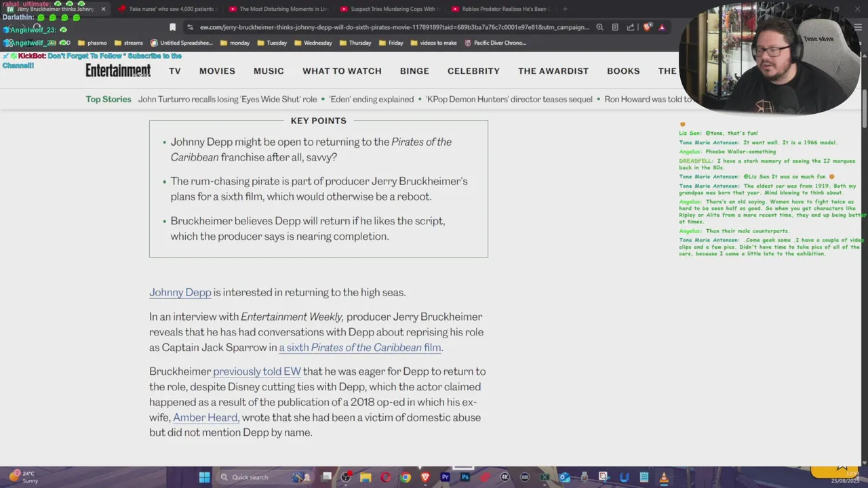Toggle reader mode icon in address bar

pos(615,27)
